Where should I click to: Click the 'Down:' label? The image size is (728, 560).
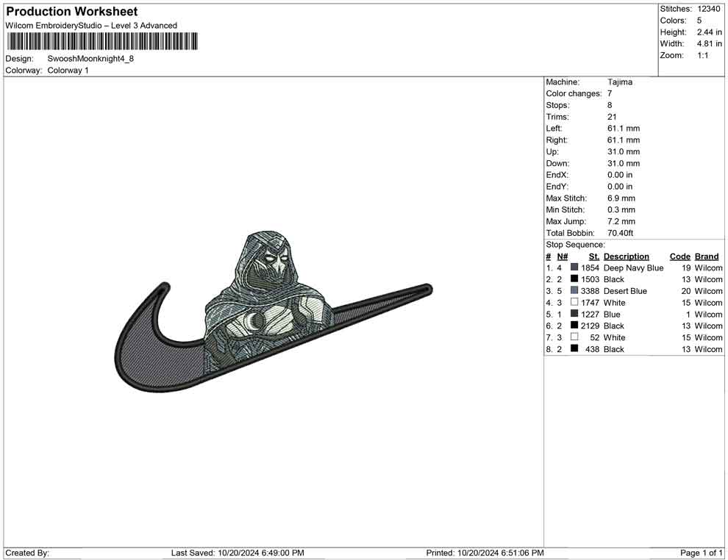pos(557,163)
